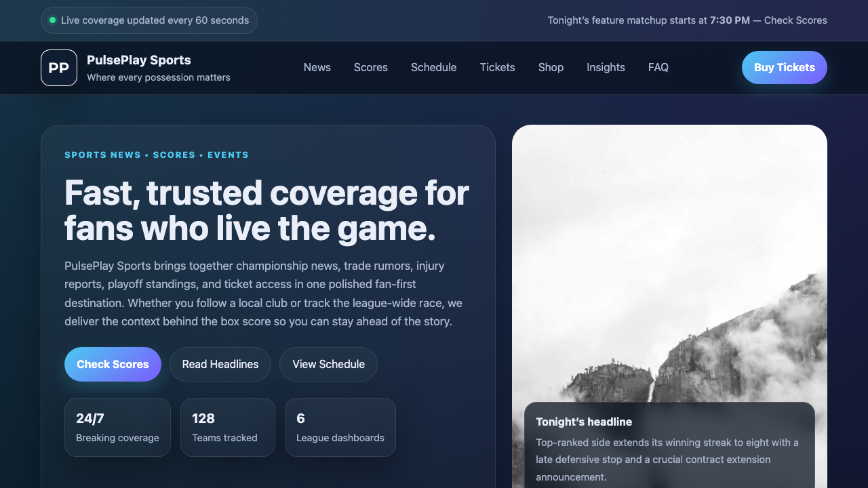Screen dimensions: 868x488
Task: Open the Schedule nav link
Action: [434, 68]
